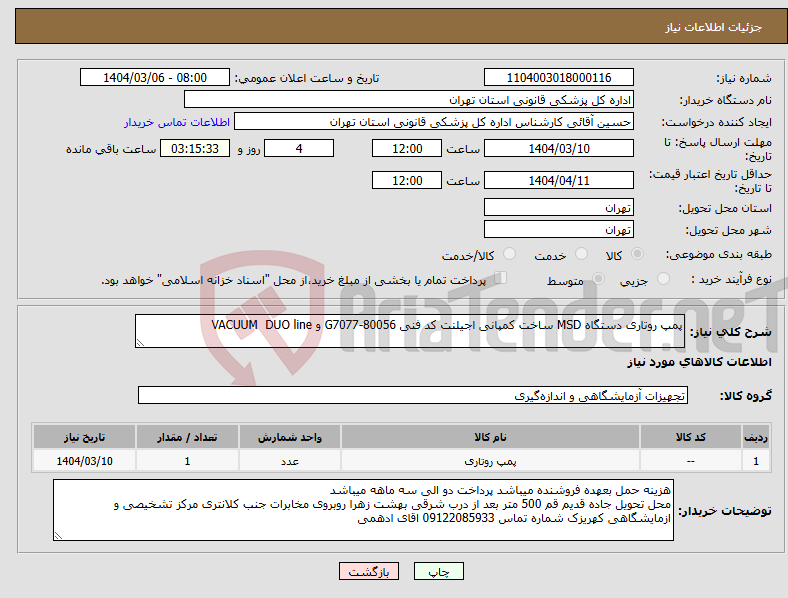Image resolution: width=788 pixels, height=598 pixels.
Task: Click the response deadline date 1404/03/10 field
Action: click(559, 149)
